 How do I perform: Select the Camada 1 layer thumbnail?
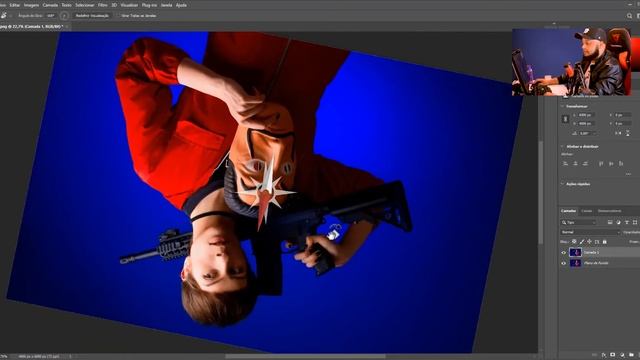[x=576, y=253]
